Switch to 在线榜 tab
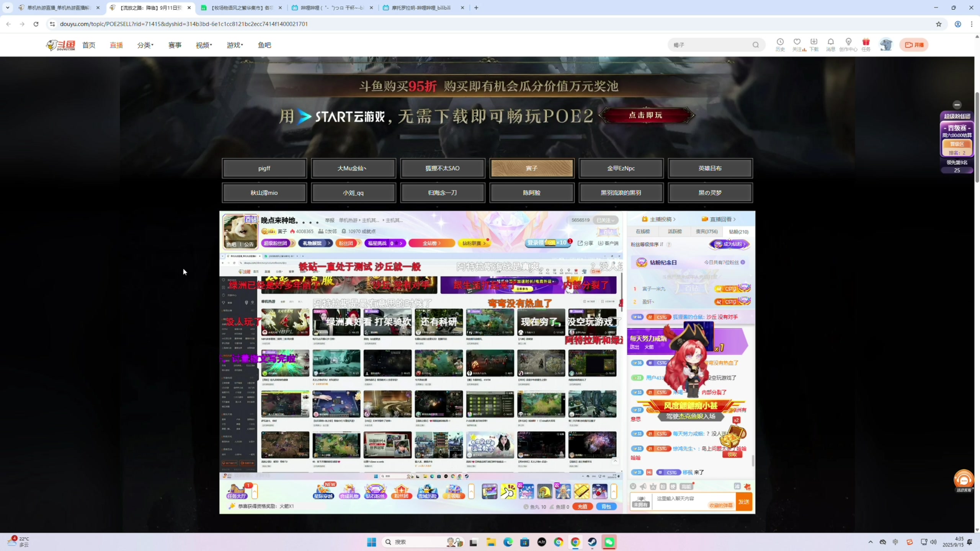This screenshot has height=551, width=980. click(643, 231)
